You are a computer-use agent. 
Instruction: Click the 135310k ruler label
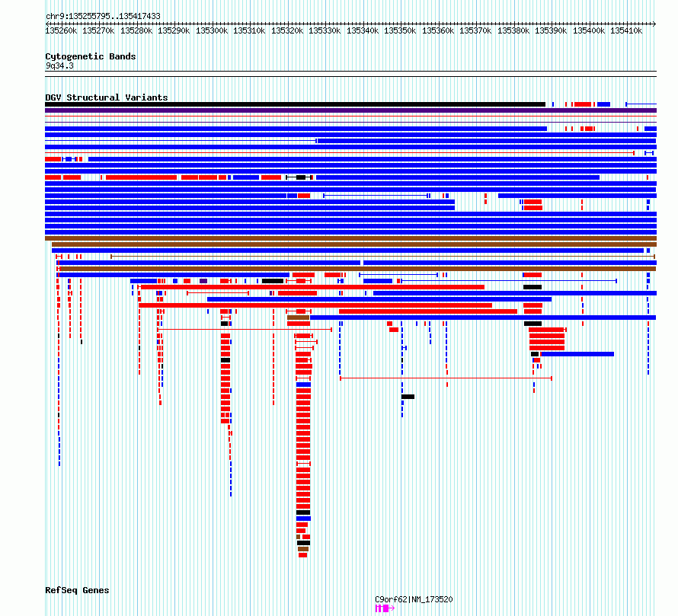pos(249,30)
